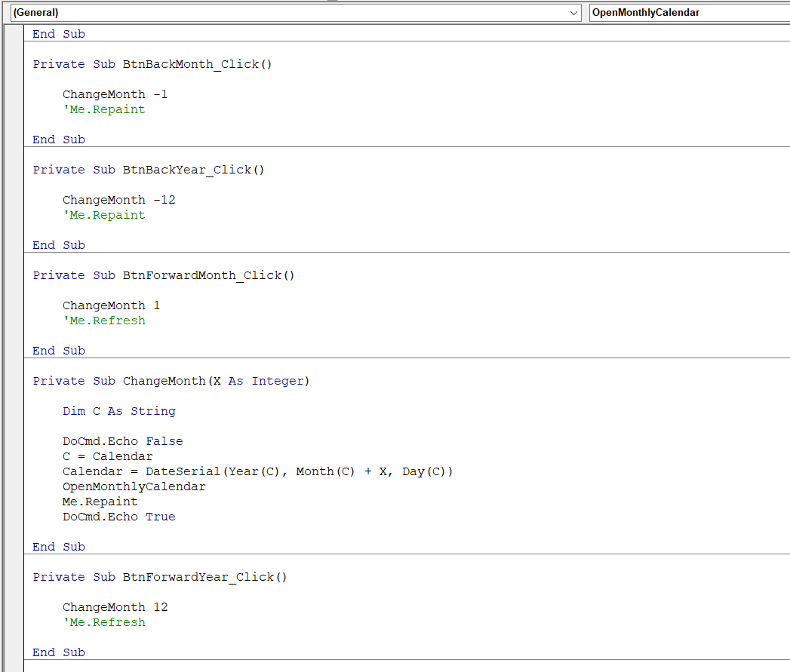The height and width of the screenshot is (672, 790).
Task: Click the BtnBackMonth_Click procedure declaration
Action: 152,64
